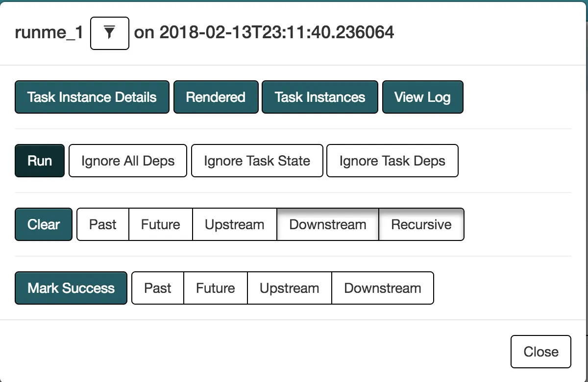The width and height of the screenshot is (588, 382).
Task: Toggle Upstream in the Clear row
Action: click(x=235, y=224)
